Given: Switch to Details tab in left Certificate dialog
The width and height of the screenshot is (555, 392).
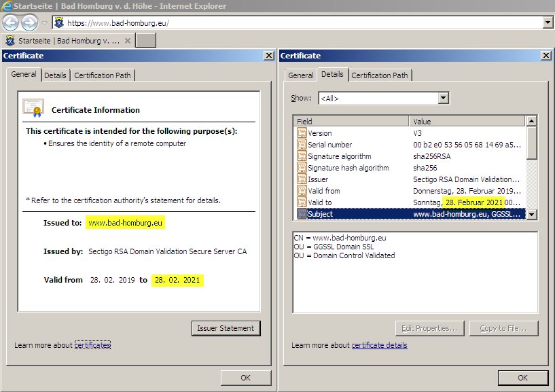Looking at the screenshot, I should click(x=55, y=75).
